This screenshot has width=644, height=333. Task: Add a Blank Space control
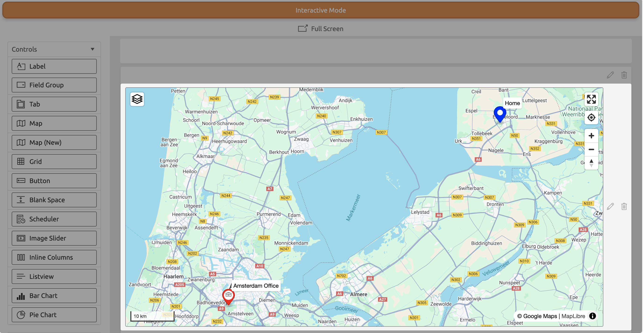click(54, 200)
